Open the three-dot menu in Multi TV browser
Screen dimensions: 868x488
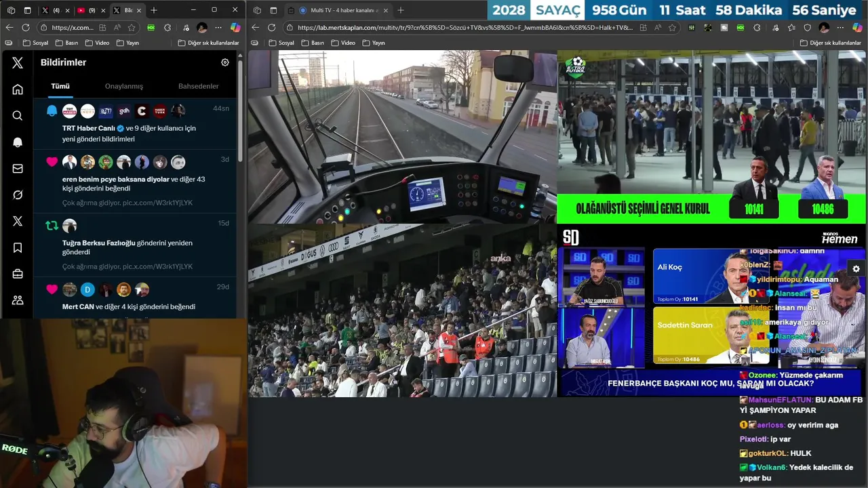pyautogui.click(x=841, y=27)
